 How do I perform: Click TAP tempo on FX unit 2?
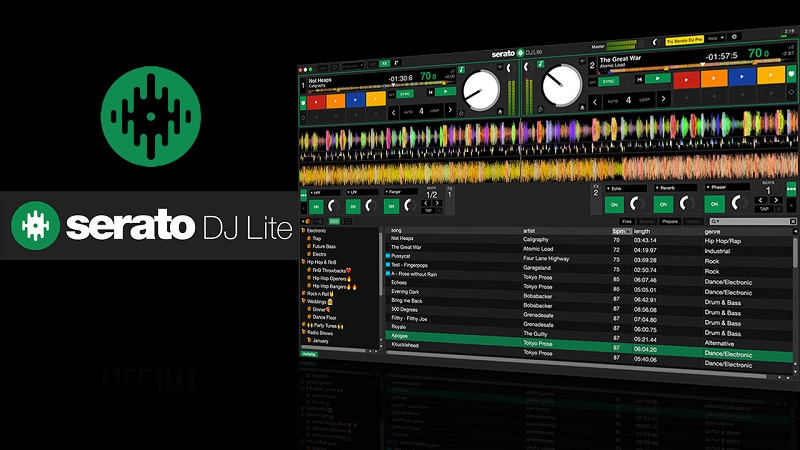[764, 209]
